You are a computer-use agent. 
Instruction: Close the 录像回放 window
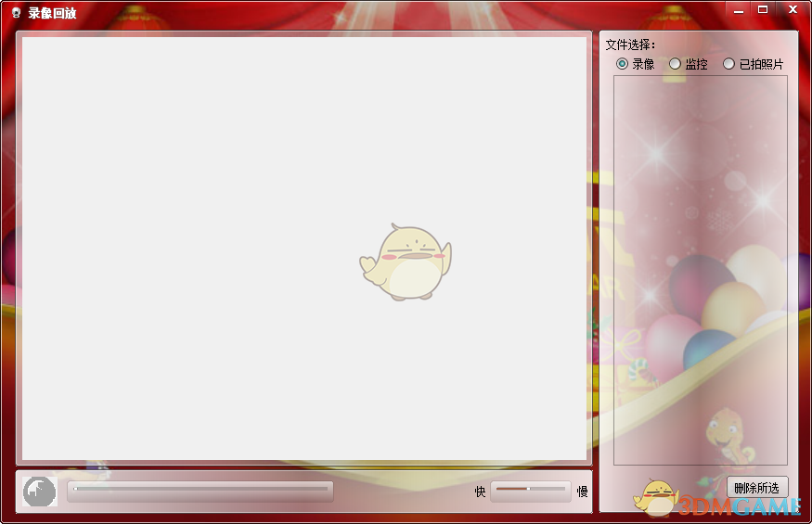tap(793, 9)
